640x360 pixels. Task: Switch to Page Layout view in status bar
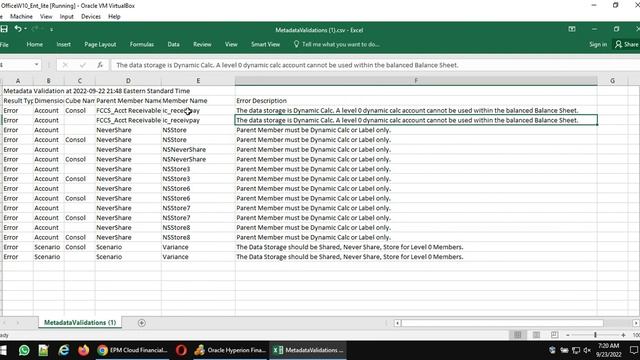tap(536, 335)
